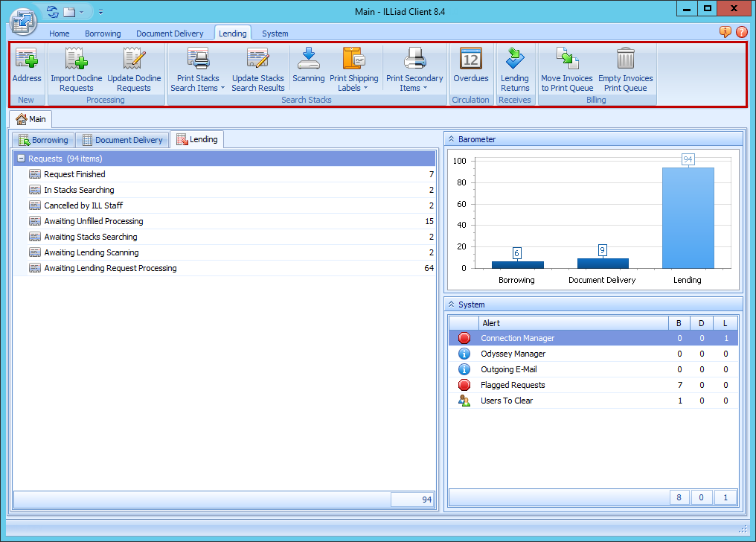Screen dimensions: 756x542
Task: Select Lending Returns receives tool
Action: coord(515,68)
